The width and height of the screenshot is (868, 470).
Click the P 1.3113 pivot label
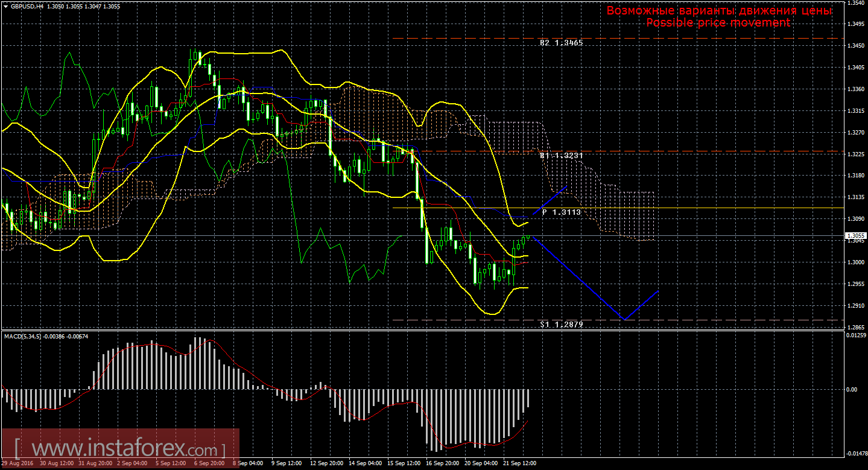pos(561,212)
